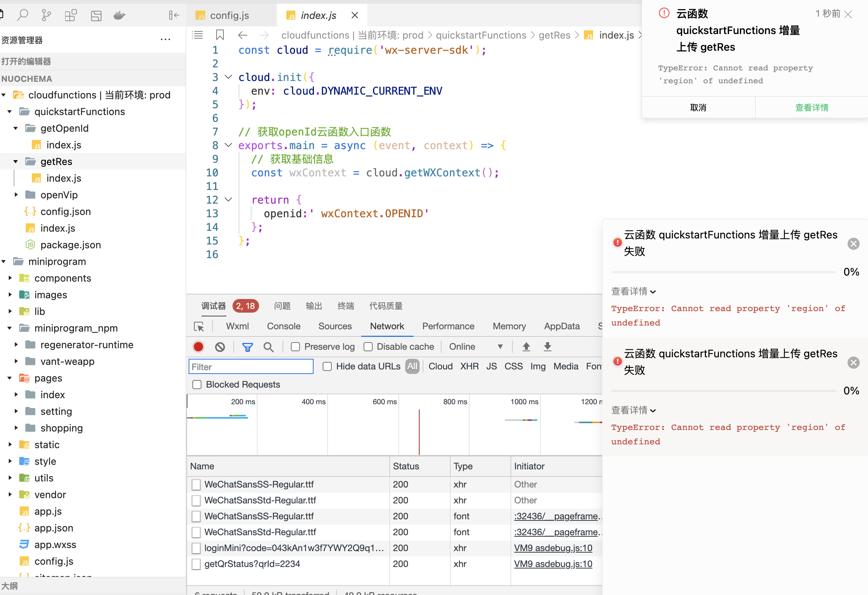Collapse the miniprogram_npm folder
868x595 pixels.
(10, 328)
